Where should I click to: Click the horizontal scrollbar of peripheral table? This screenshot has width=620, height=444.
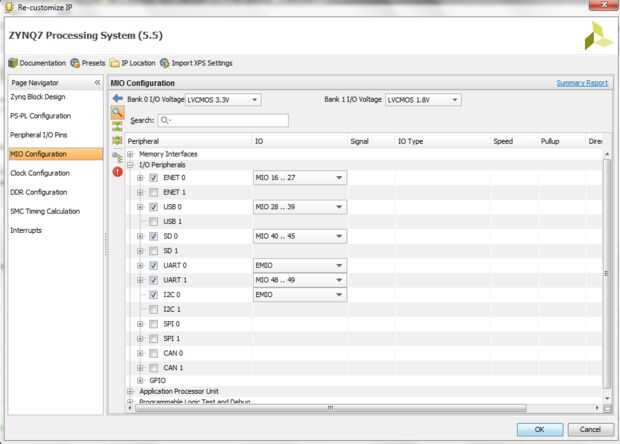pyautogui.click(x=330, y=408)
